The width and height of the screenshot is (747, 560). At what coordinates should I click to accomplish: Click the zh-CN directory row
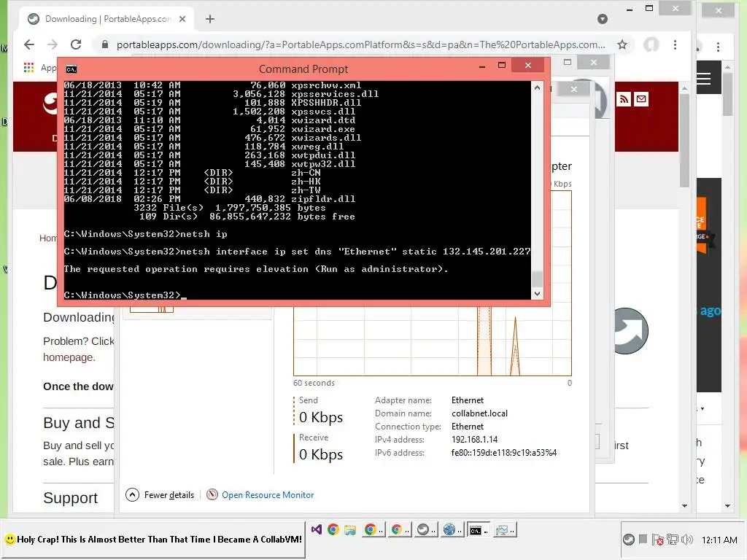192,173
